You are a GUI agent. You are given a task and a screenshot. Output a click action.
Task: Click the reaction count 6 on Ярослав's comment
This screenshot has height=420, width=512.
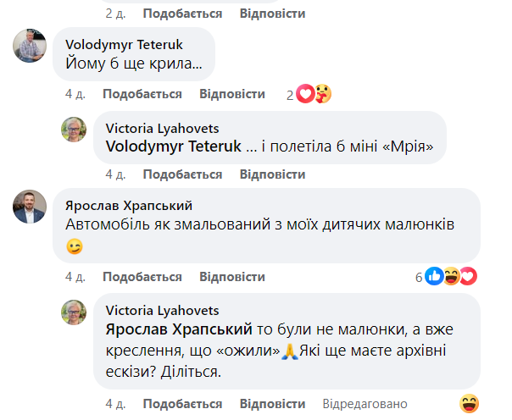pyautogui.click(x=419, y=277)
